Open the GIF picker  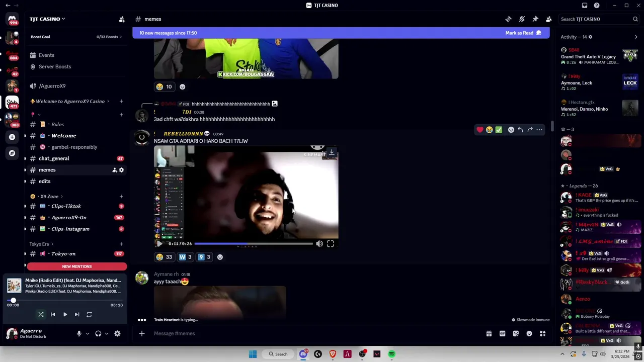(502, 333)
